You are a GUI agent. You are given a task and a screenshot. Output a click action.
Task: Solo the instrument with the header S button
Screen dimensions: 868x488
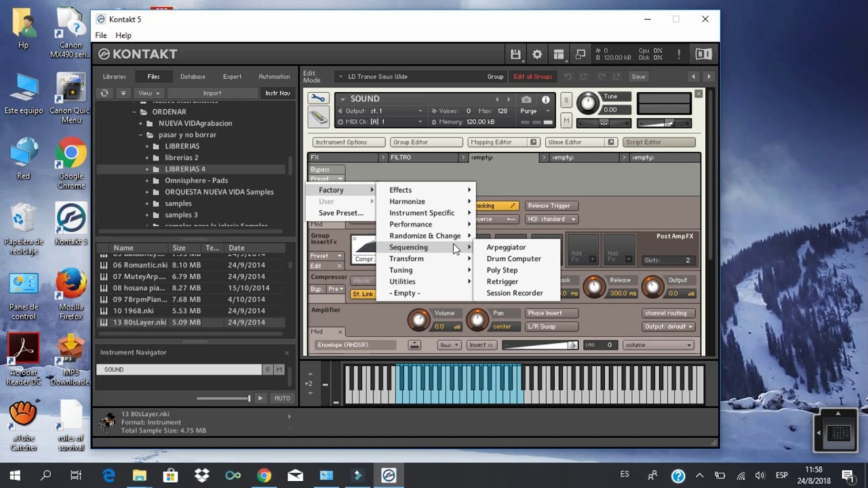pos(566,100)
